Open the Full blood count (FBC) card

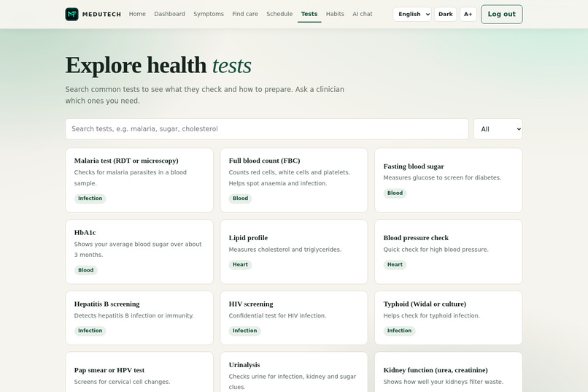[x=294, y=180]
